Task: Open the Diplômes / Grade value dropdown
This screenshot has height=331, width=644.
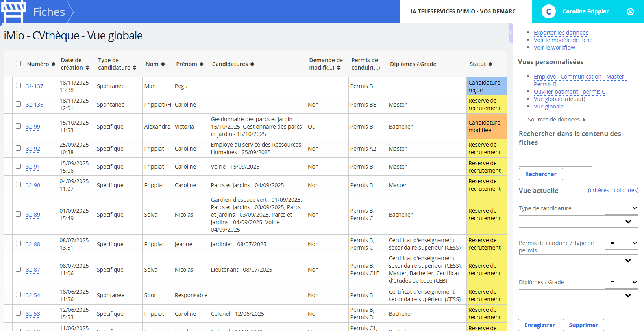Action: point(578,296)
